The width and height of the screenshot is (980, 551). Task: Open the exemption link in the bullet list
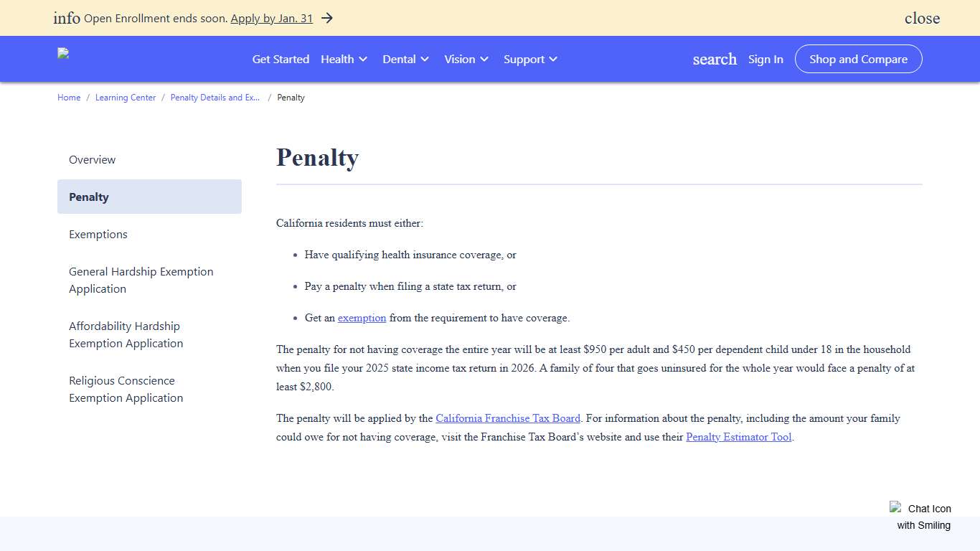362,318
